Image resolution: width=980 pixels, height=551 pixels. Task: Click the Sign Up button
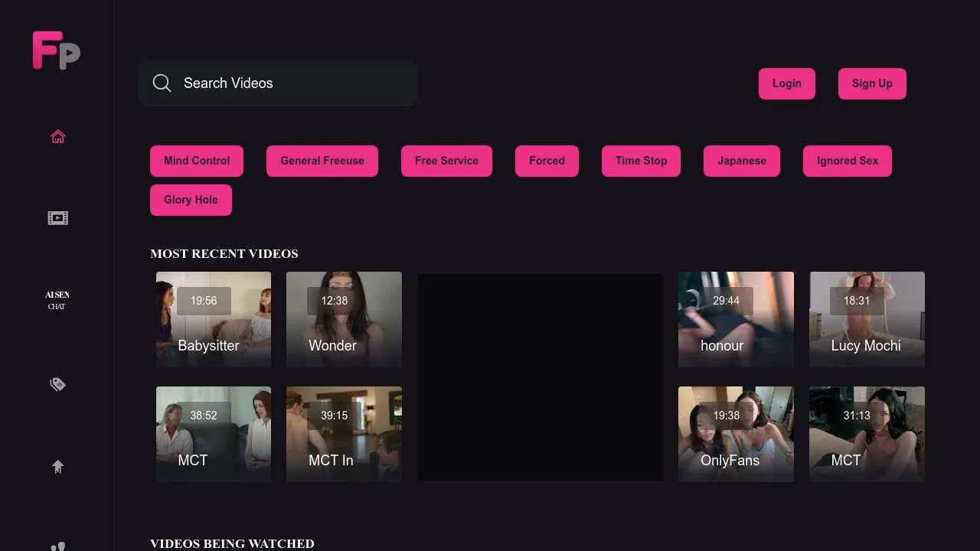872,83
